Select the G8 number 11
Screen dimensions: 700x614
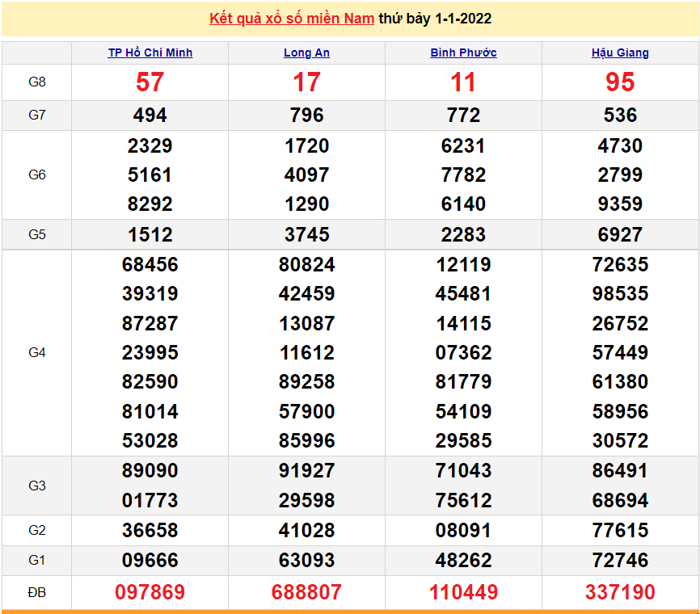tap(463, 82)
